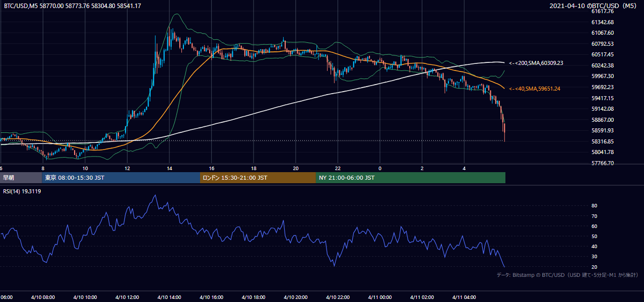The height and width of the screenshot is (302, 644).
Task: Select the RSI scale value 70
Action: (595, 216)
